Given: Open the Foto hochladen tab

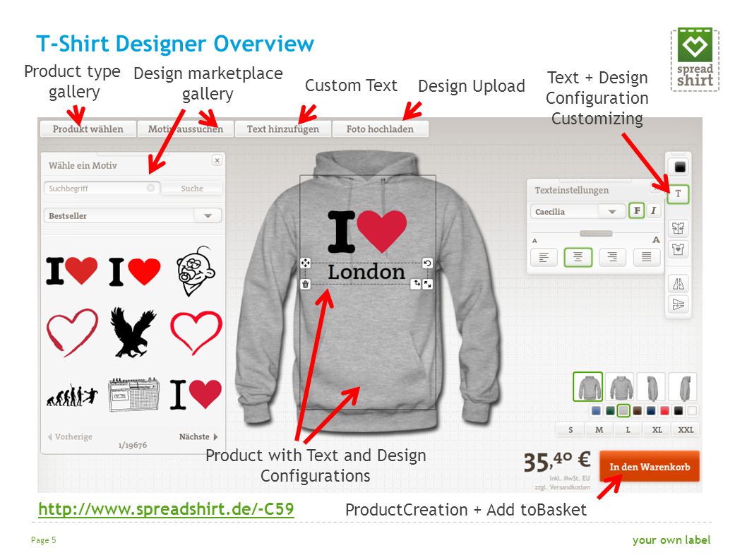Looking at the screenshot, I should [x=380, y=129].
